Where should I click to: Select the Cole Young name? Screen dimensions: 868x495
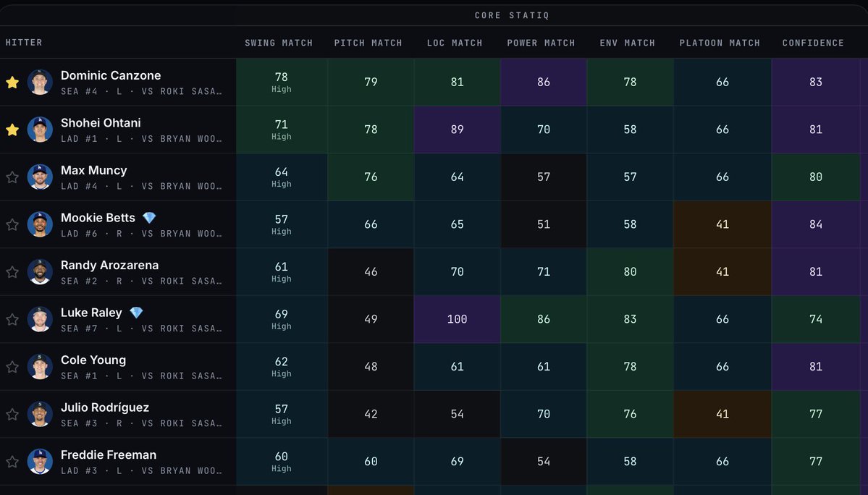coord(93,360)
